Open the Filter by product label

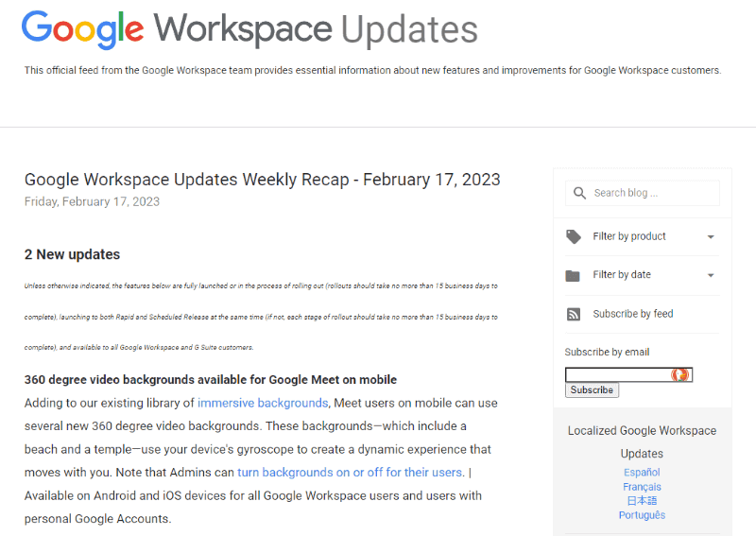[x=629, y=236]
